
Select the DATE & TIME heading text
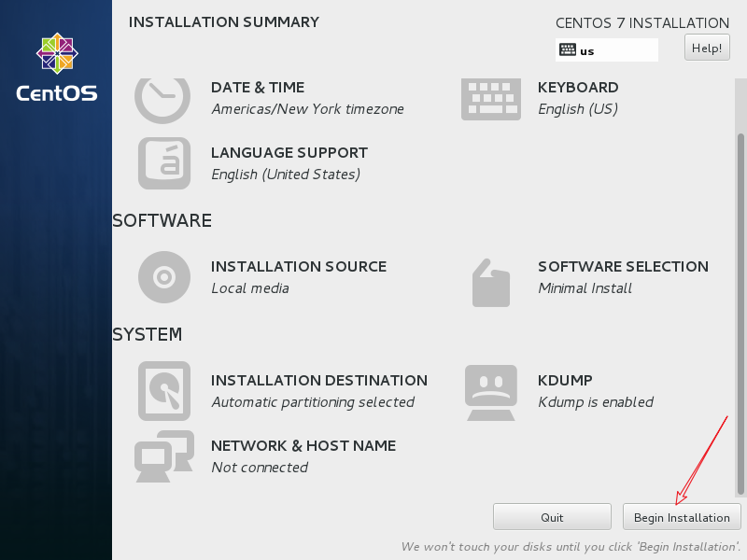pyautogui.click(x=258, y=88)
